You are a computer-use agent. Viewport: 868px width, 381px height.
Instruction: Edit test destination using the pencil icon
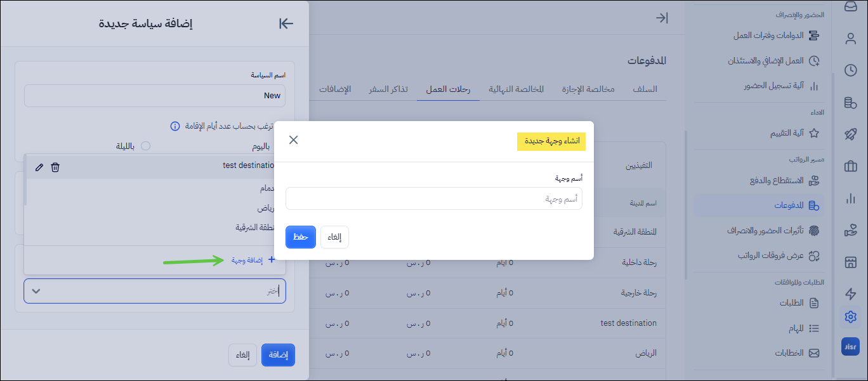(x=39, y=167)
